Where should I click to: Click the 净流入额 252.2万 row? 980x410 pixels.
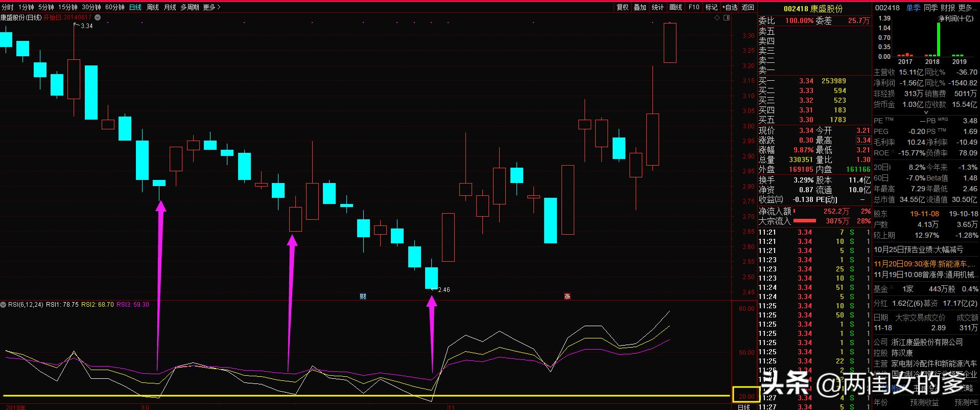(814, 211)
